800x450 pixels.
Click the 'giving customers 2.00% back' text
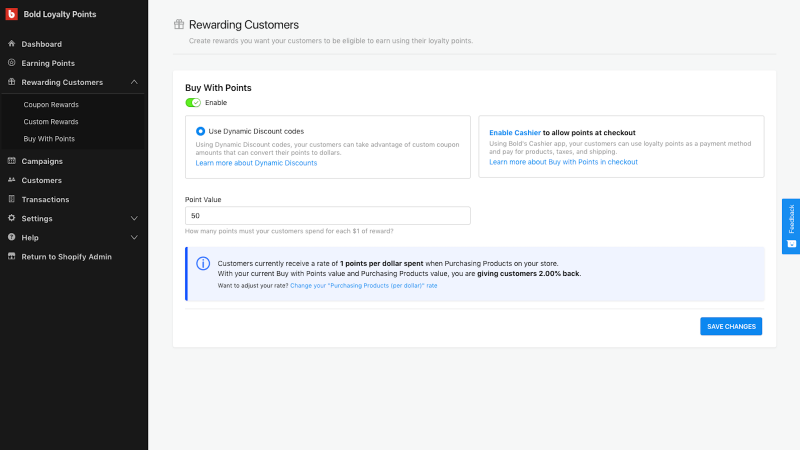pyautogui.click(x=528, y=273)
